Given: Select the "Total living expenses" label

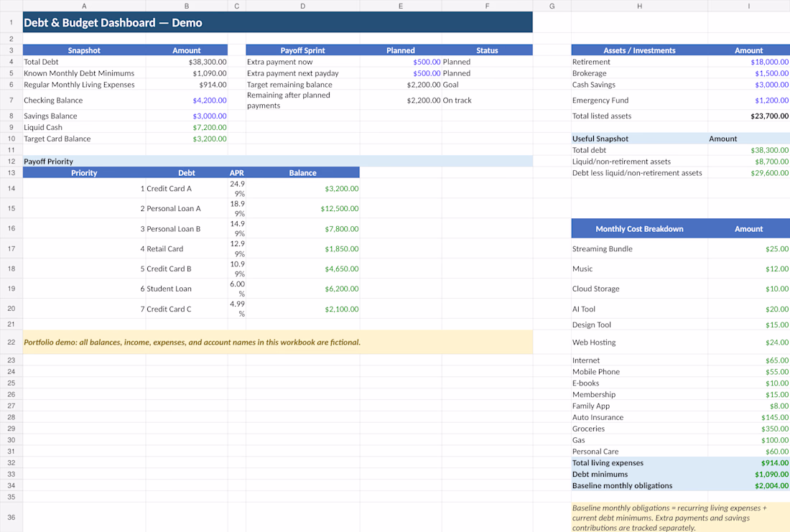Looking at the screenshot, I should (x=608, y=463).
